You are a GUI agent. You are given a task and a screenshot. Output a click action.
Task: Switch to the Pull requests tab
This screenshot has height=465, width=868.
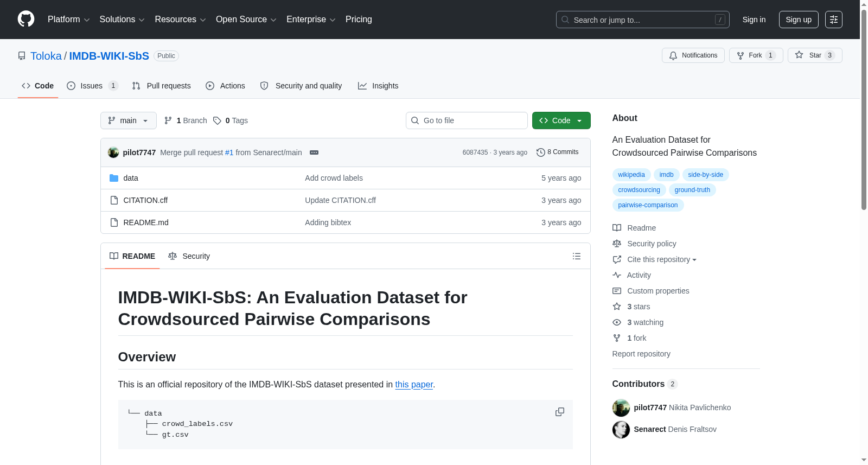[161, 86]
